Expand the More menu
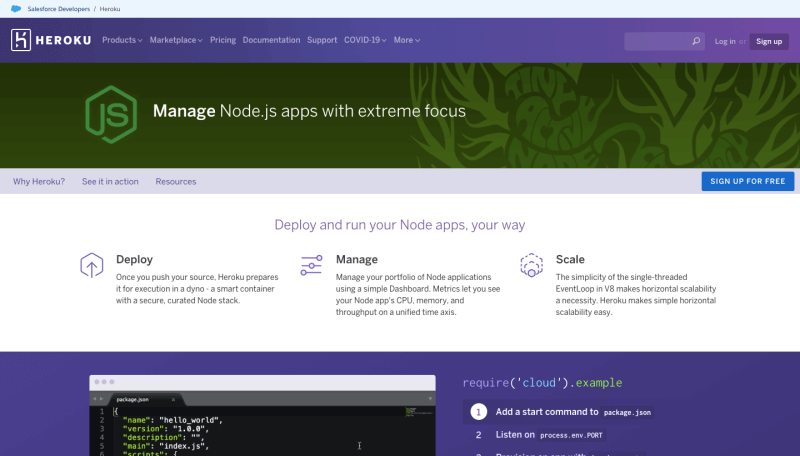The height and width of the screenshot is (456, 800). 407,40
